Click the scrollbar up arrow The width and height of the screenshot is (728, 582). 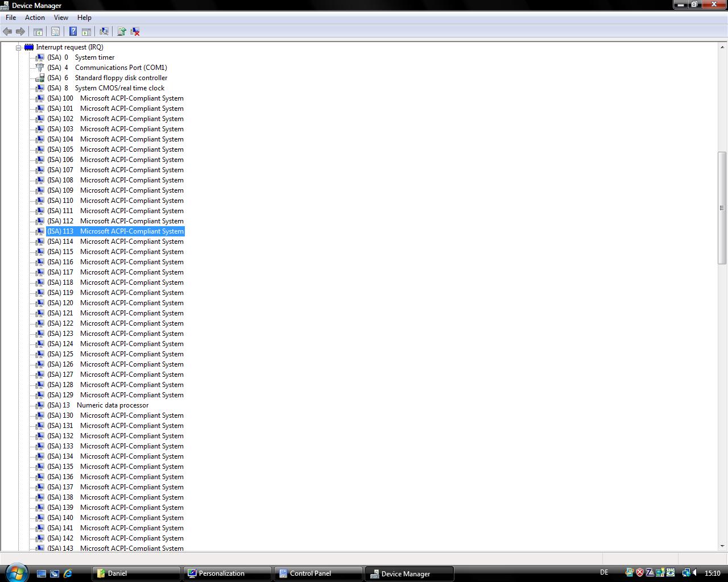(x=722, y=47)
